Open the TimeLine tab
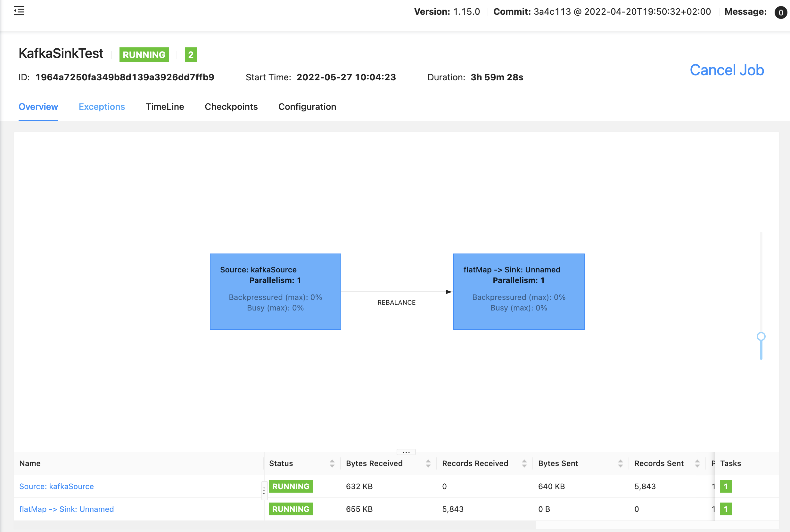Image resolution: width=790 pixels, height=532 pixels. coord(165,107)
